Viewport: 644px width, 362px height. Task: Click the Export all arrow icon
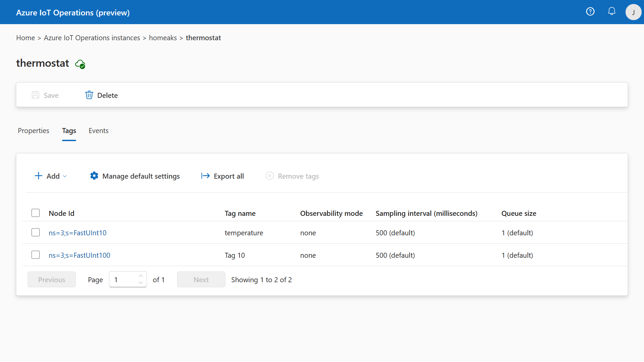(205, 176)
